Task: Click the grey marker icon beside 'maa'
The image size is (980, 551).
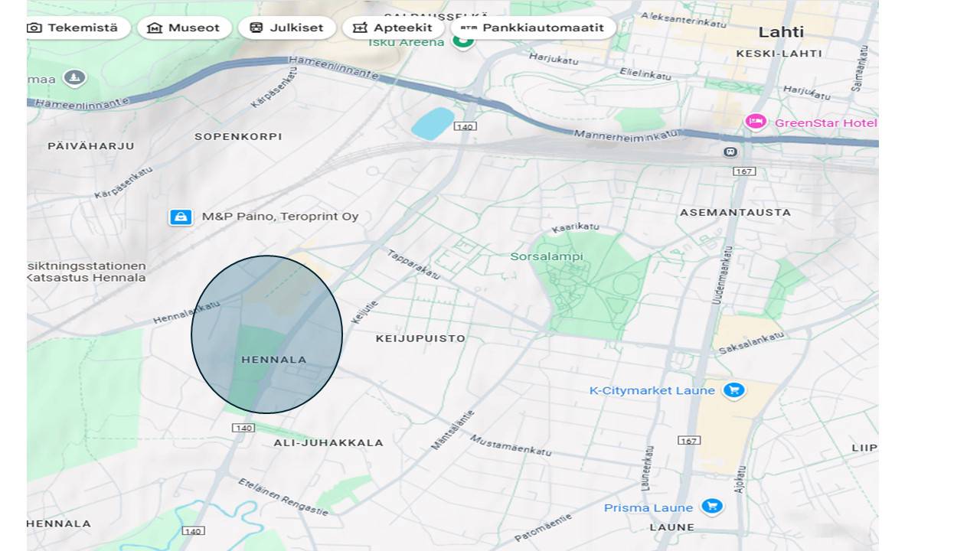Action: click(x=74, y=78)
